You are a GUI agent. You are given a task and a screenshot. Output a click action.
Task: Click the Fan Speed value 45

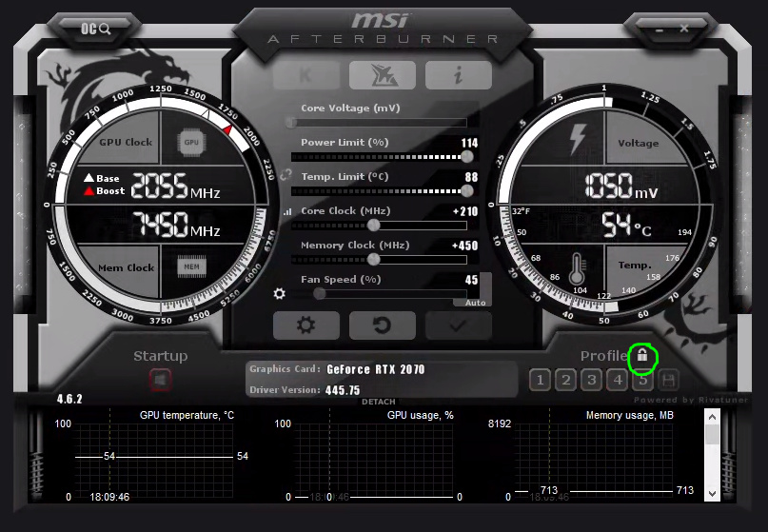tap(471, 280)
